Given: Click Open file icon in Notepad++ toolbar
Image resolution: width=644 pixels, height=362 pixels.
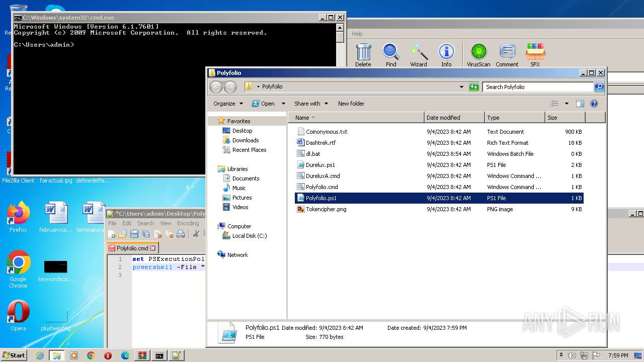Looking at the screenshot, I should [123, 234].
